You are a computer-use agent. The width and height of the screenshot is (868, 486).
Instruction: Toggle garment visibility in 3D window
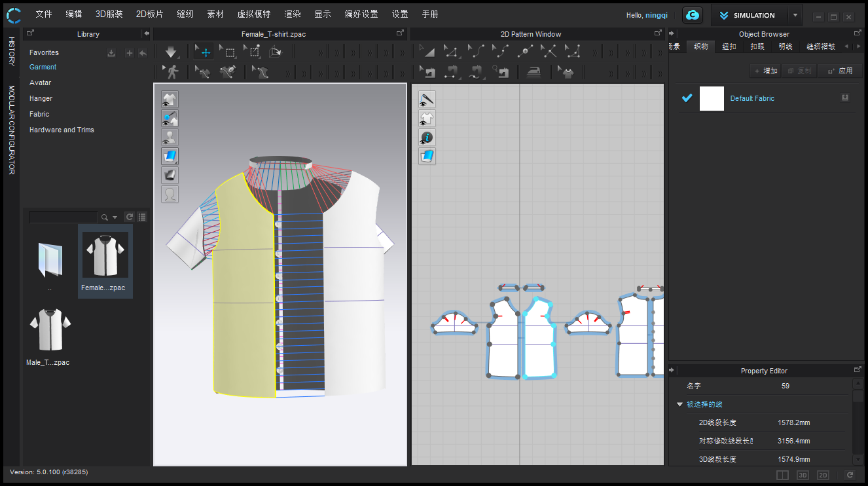(x=170, y=100)
